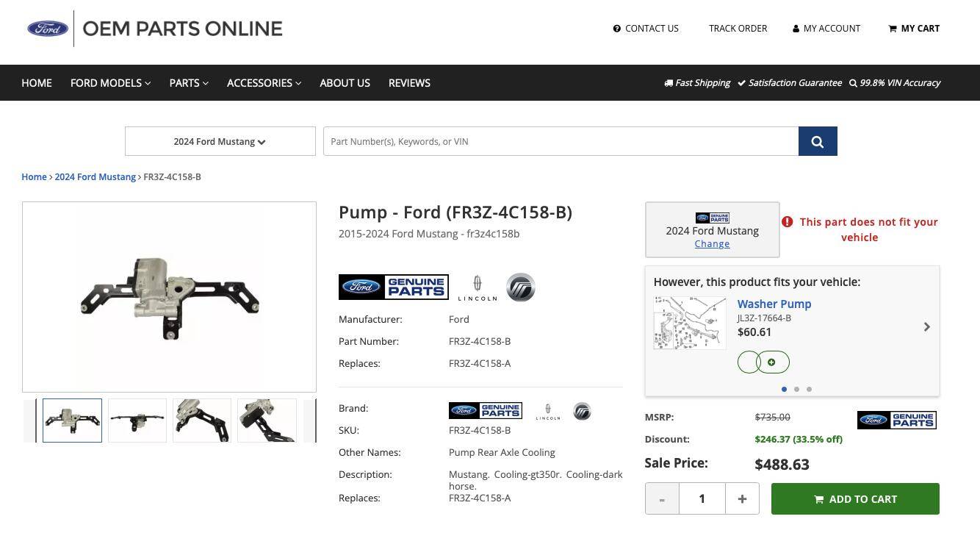Click green plus icon under Washer Pump
This screenshot has height=533, width=980.
[771, 362]
